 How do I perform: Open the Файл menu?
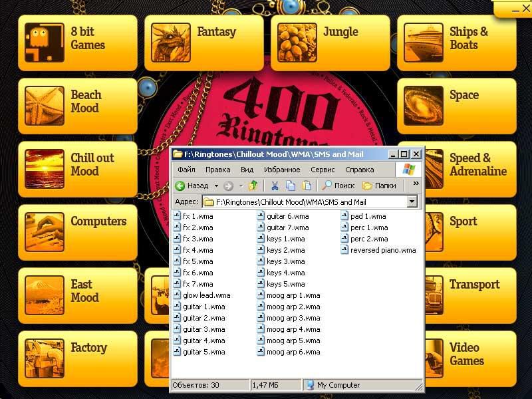(186, 170)
